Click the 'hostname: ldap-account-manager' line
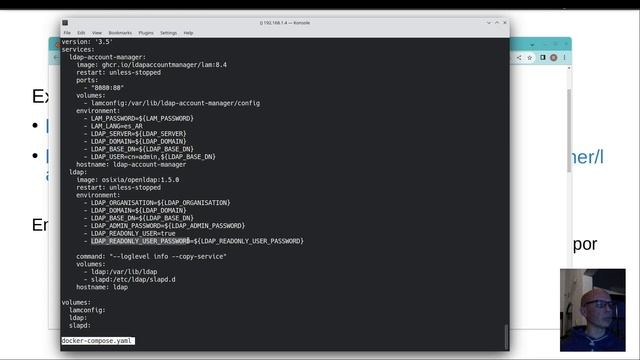The width and height of the screenshot is (640, 360). click(x=131, y=164)
